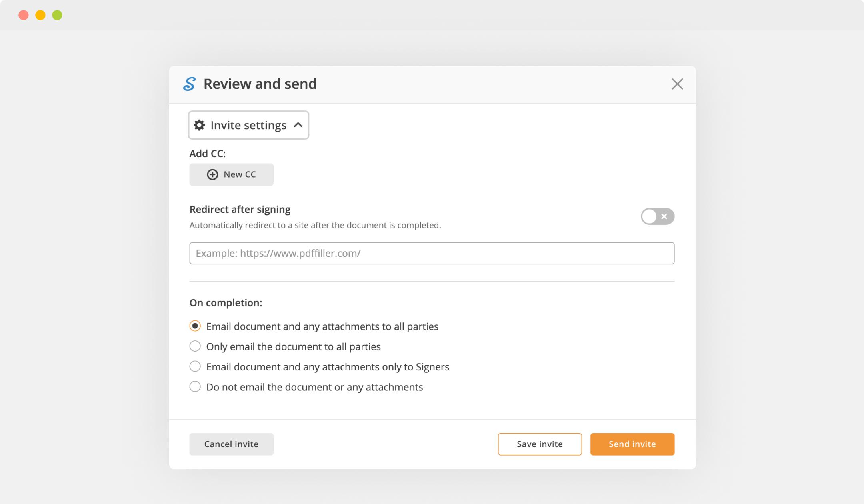The width and height of the screenshot is (864, 504).
Task: Click the red close dot
Action: tap(24, 15)
